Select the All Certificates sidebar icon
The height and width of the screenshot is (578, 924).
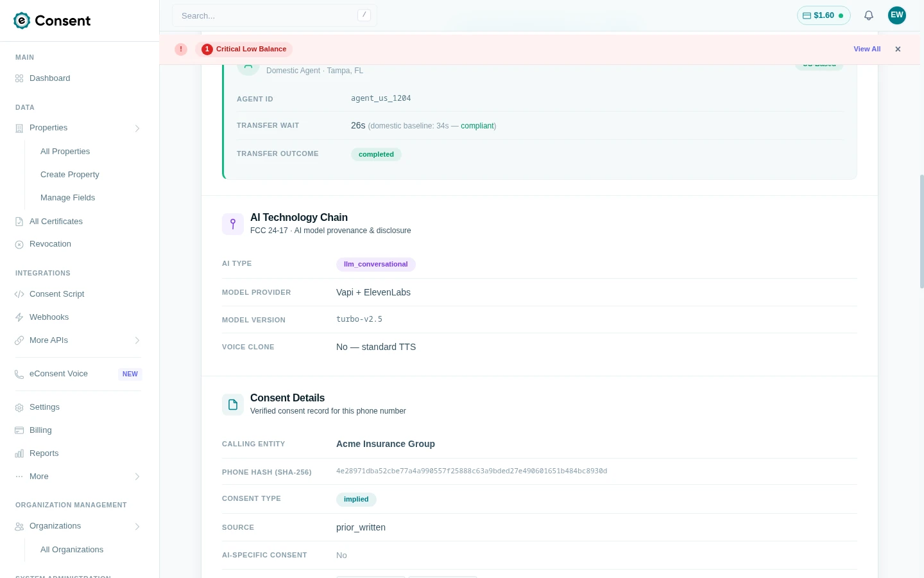(19, 222)
